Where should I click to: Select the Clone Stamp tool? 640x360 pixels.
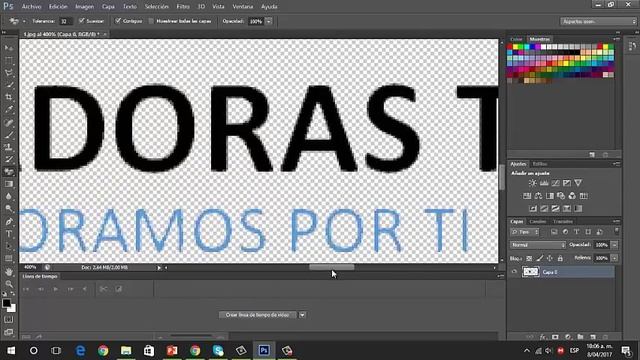point(9,147)
